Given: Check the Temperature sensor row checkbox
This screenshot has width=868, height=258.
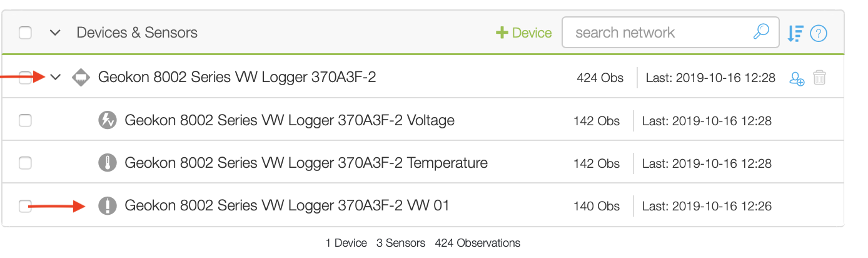Looking at the screenshot, I should tap(25, 163).
